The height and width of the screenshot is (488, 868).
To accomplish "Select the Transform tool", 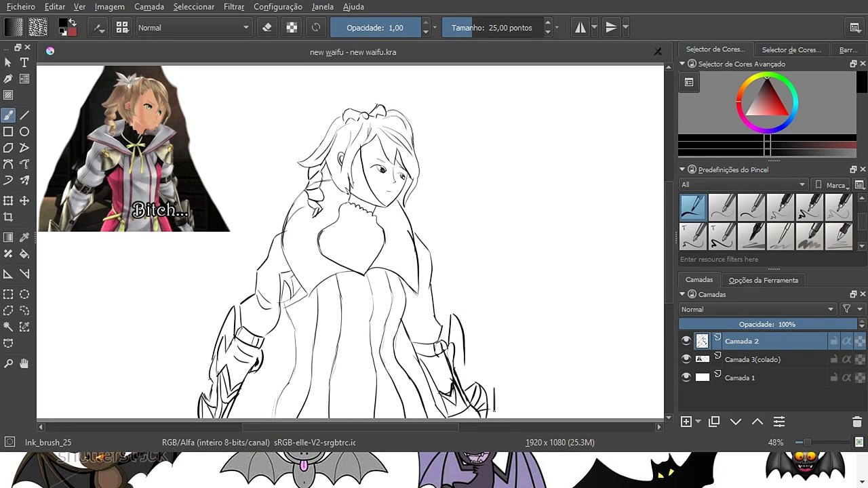I will coord(8,201).
